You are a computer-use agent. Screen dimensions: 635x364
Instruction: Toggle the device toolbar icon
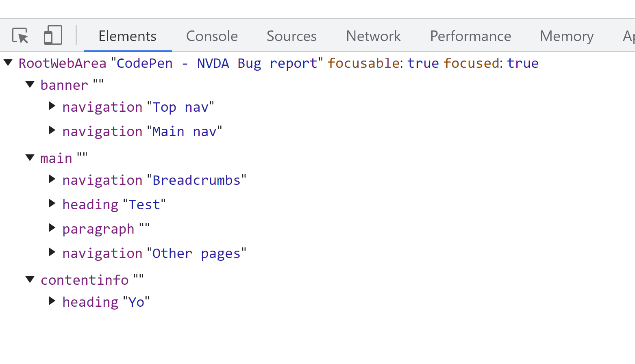53,36
